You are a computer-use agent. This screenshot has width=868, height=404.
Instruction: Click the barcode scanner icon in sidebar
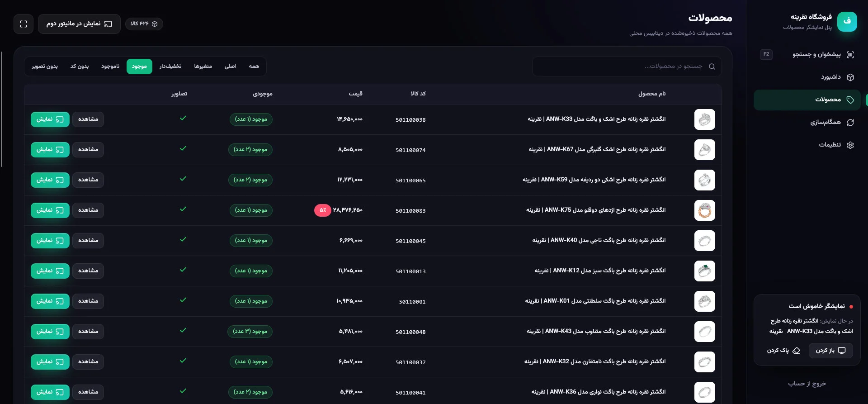coord(850,55)
